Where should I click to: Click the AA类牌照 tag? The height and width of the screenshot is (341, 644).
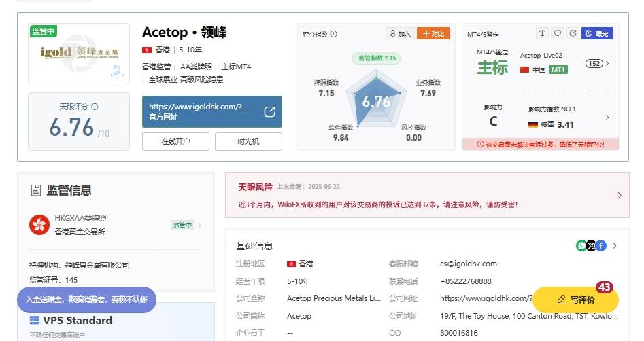196,67
